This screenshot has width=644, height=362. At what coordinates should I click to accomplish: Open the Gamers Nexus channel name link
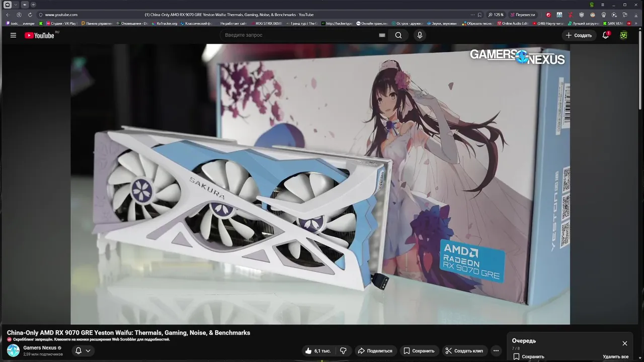40,348
